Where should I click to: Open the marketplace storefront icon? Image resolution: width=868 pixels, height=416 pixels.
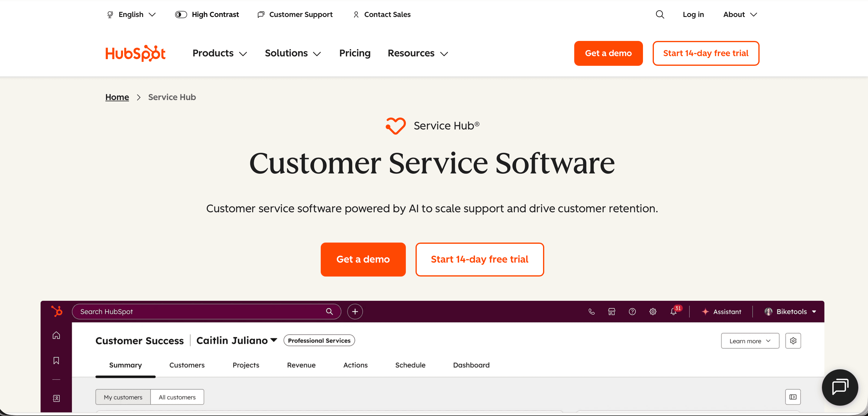611,311
